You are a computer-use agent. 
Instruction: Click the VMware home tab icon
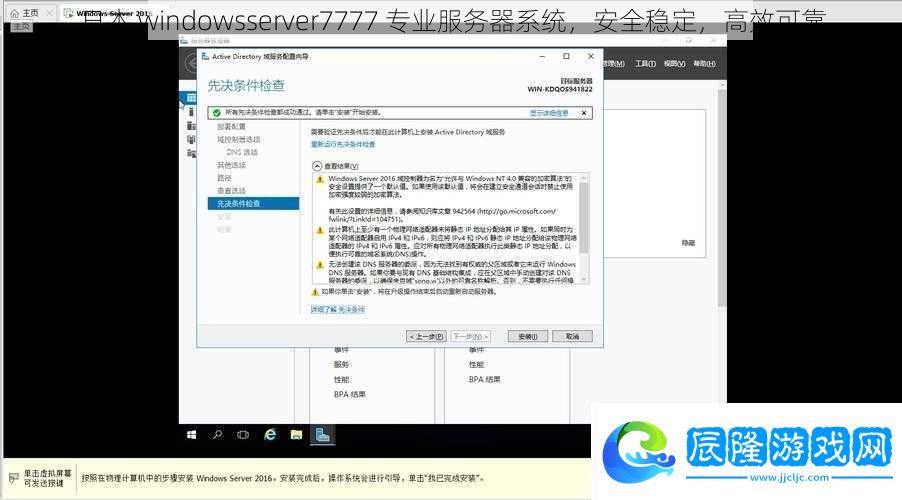pyautogui.click(x=15, y=13)
